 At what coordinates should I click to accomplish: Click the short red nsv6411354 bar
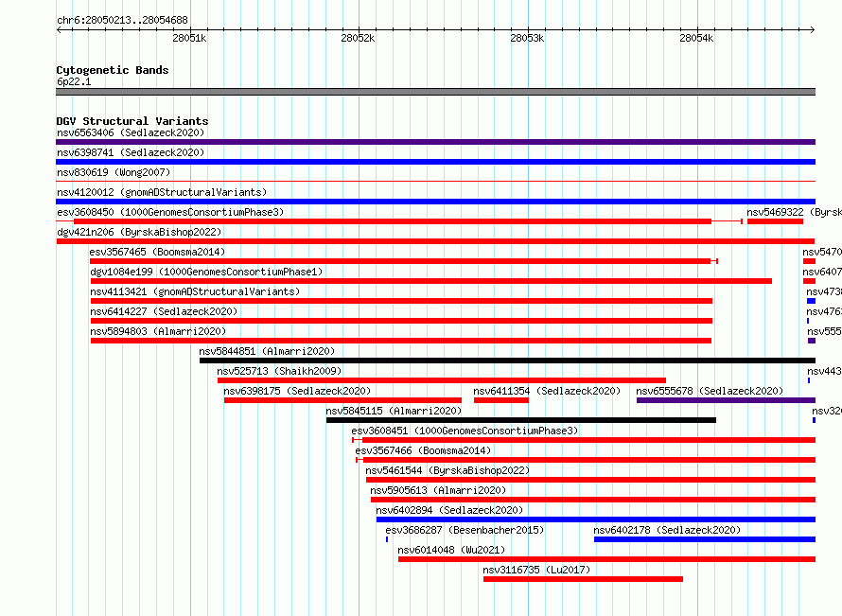(x=501, y=400)
